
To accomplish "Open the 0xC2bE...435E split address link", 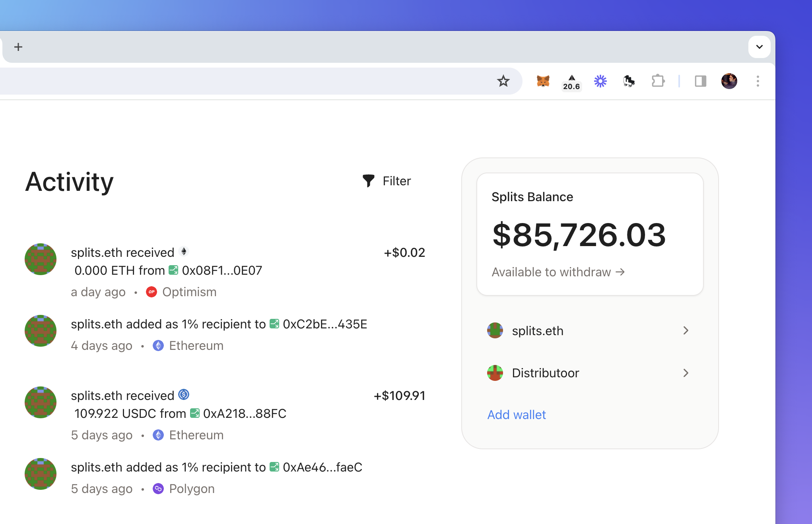I will tap(324, 324).
